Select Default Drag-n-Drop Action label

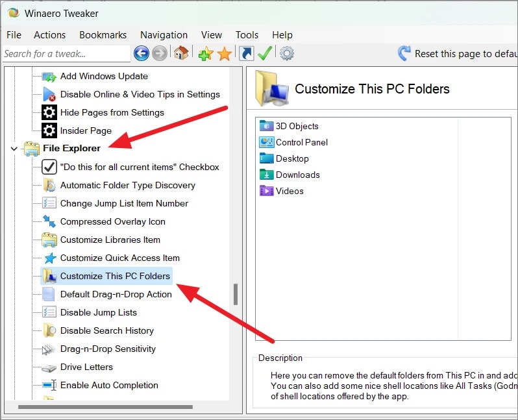coord(116,294)
